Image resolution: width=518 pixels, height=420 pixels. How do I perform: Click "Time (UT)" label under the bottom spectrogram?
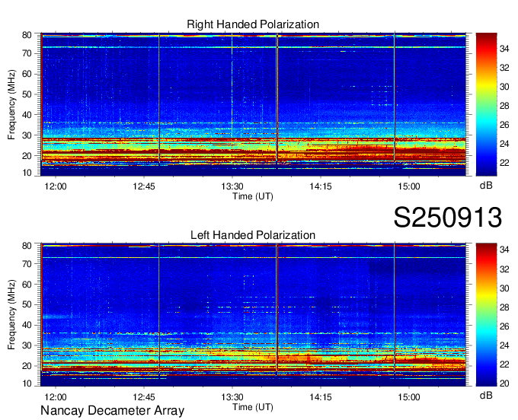(253, 407)
